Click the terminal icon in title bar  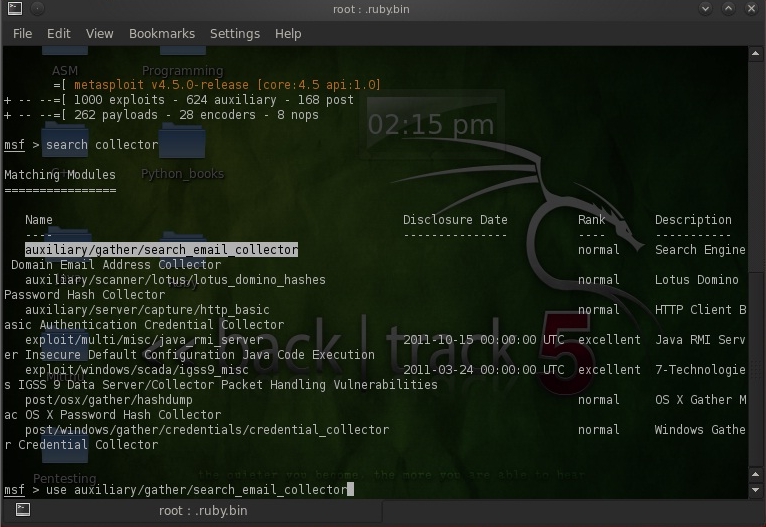(x=15, y=8)
